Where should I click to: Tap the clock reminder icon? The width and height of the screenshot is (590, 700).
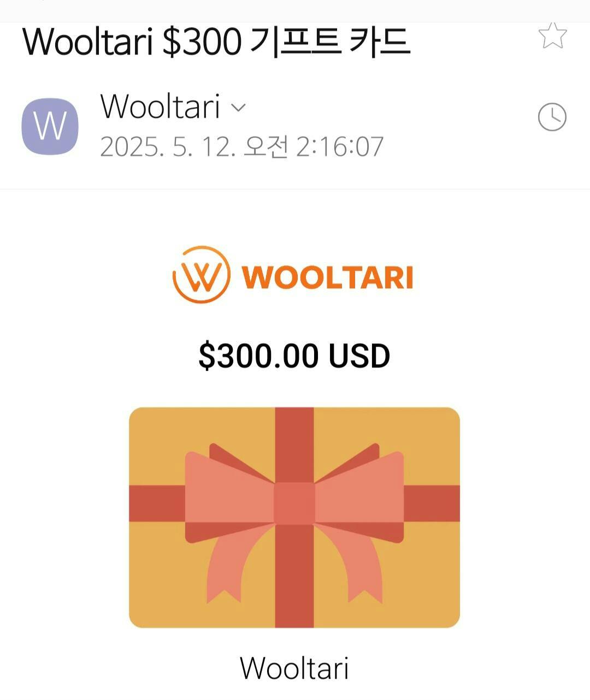pyautogui.click(x=552, y=117)
